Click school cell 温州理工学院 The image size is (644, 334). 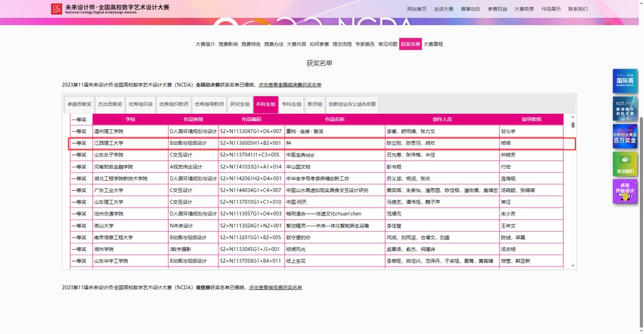[130, 131]
